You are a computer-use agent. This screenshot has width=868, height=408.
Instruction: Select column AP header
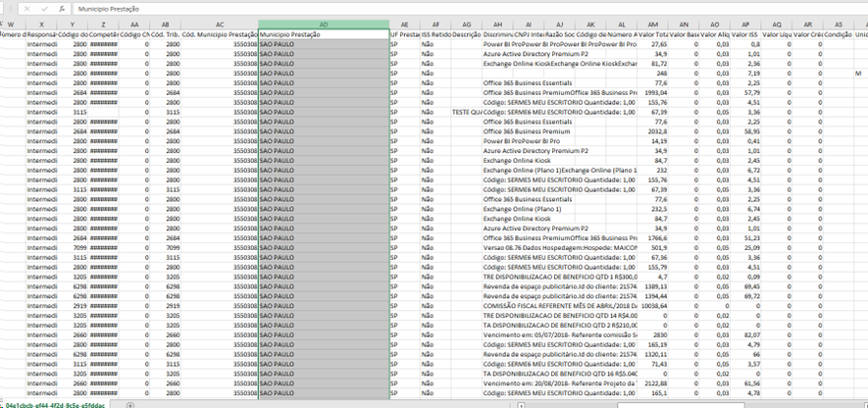pyautogui.click(x=745, y=25)
